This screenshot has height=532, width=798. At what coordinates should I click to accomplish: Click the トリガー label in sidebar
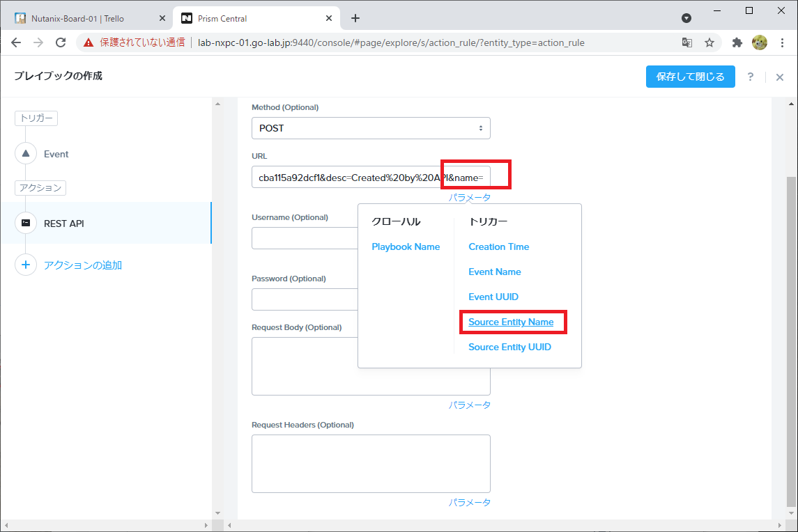click(36, 118)
